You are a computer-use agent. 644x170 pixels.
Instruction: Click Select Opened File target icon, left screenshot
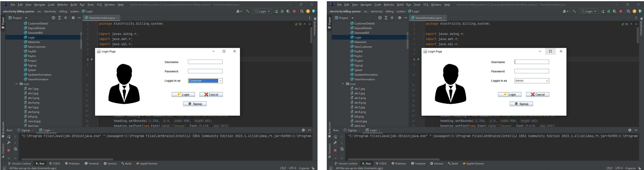(53, 18)
